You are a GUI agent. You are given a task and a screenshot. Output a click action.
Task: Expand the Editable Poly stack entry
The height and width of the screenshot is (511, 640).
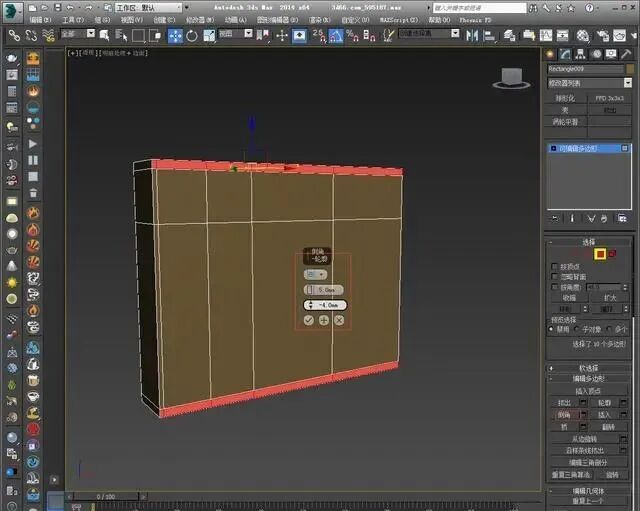[x=553, y=148]
